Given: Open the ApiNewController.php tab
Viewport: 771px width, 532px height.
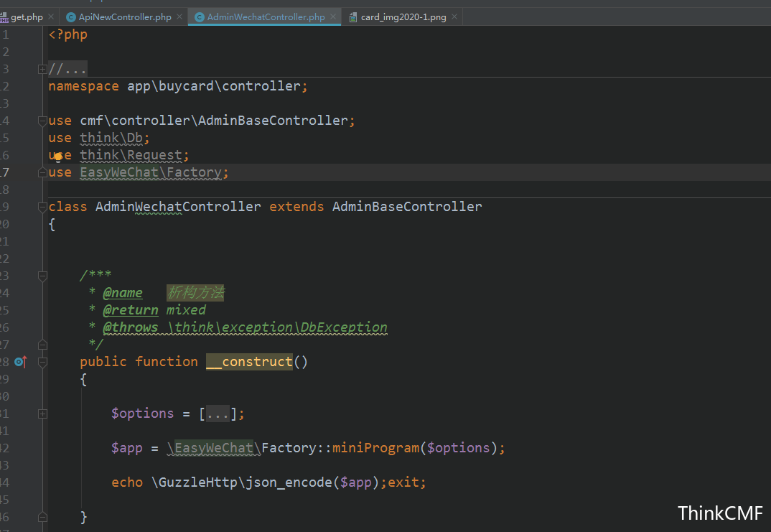Looking at the screenshot, I should [124, 17].
